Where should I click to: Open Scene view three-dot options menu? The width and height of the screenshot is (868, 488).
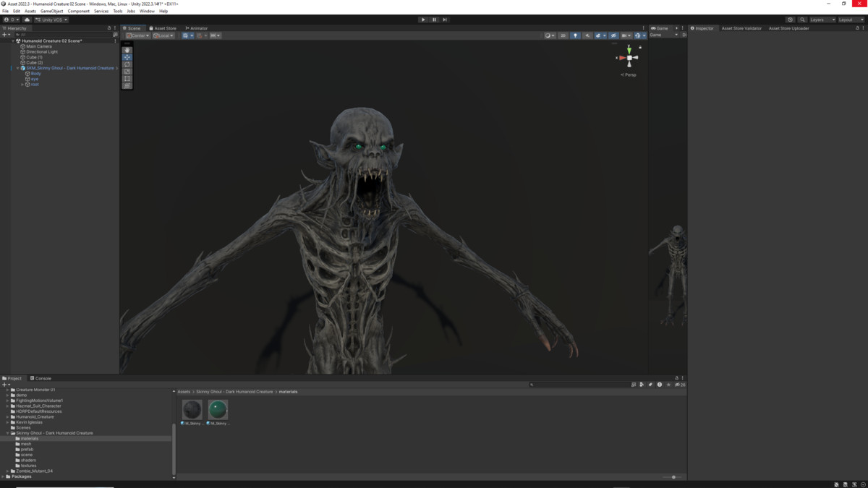(x=643, y=28)
